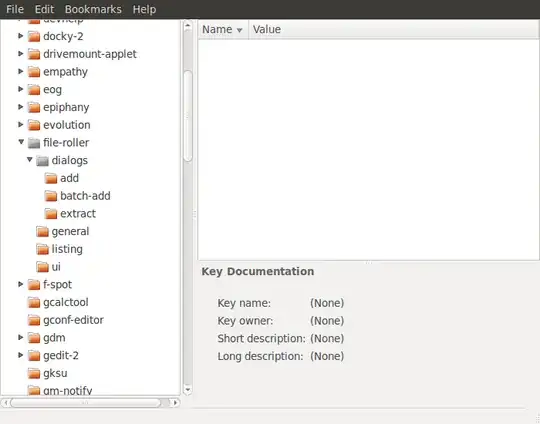
Task: Click the epiphany folder icon
Action: (34, 107)
